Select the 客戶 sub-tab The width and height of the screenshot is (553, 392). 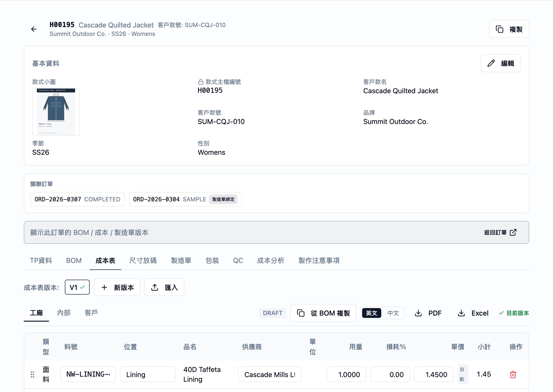point(91,313)
